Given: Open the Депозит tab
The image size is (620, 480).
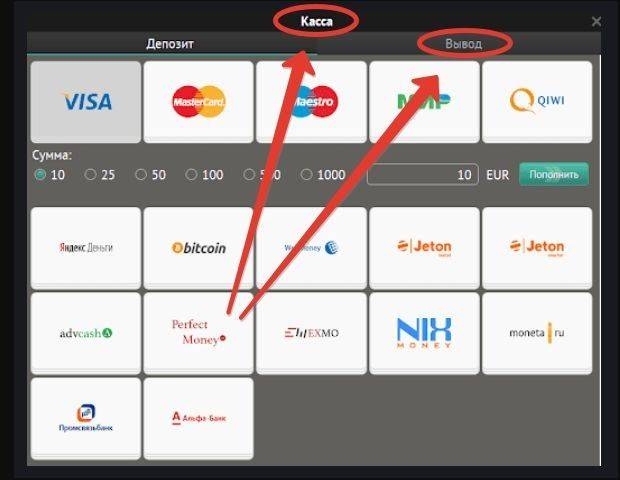Looking at the screenshot, I should [170, 43].
